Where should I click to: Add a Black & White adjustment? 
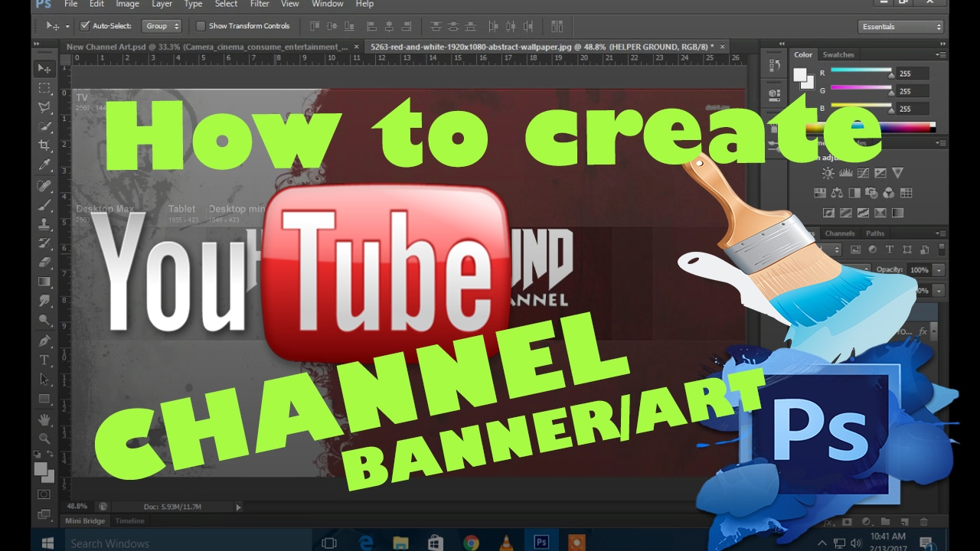854,193
